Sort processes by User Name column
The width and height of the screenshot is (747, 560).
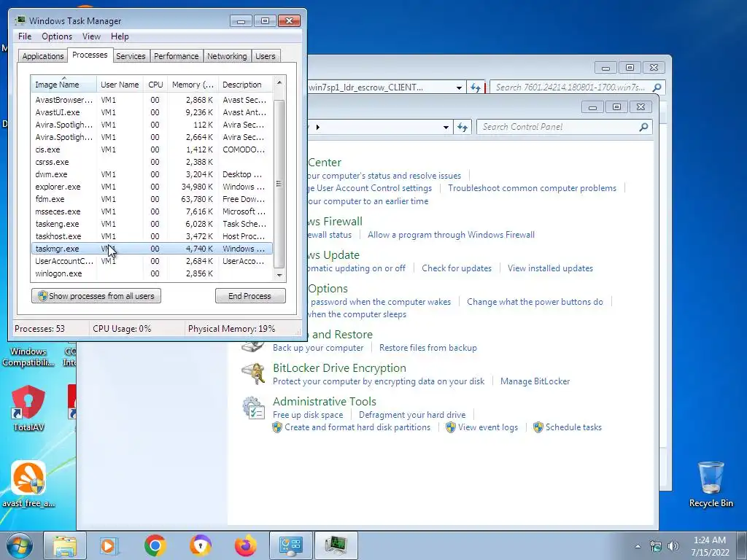coord(120,85)
